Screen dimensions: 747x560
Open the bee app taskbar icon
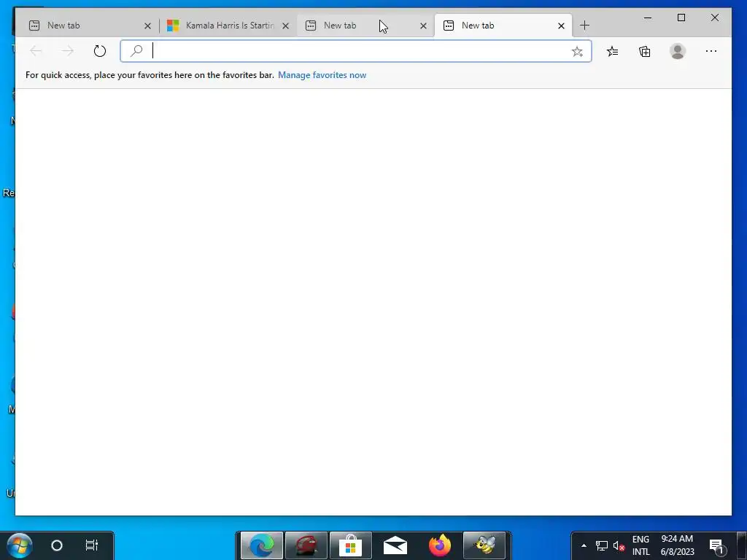tap(484, 545)
